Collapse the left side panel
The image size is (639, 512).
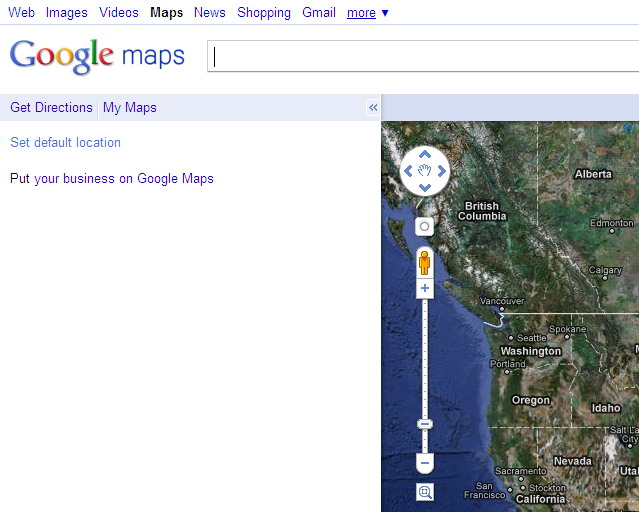coord(373,108)
